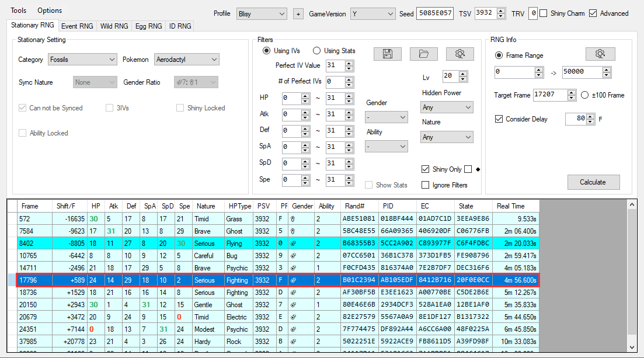Open the Category dropdown showing Fossils
The width and height of the screenshot is (644, 358).
82,60
